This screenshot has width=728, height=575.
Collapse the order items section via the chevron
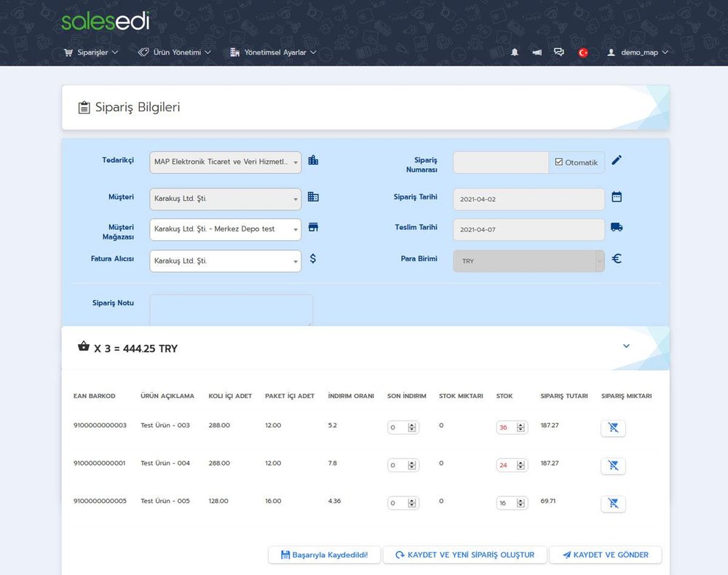(626, 346)
